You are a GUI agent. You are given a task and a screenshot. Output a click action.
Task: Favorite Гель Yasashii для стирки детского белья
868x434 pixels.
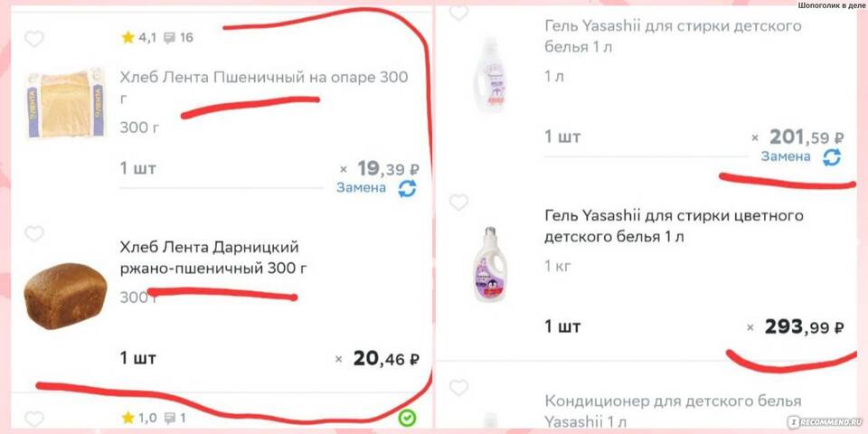click(x=458, y=12)
